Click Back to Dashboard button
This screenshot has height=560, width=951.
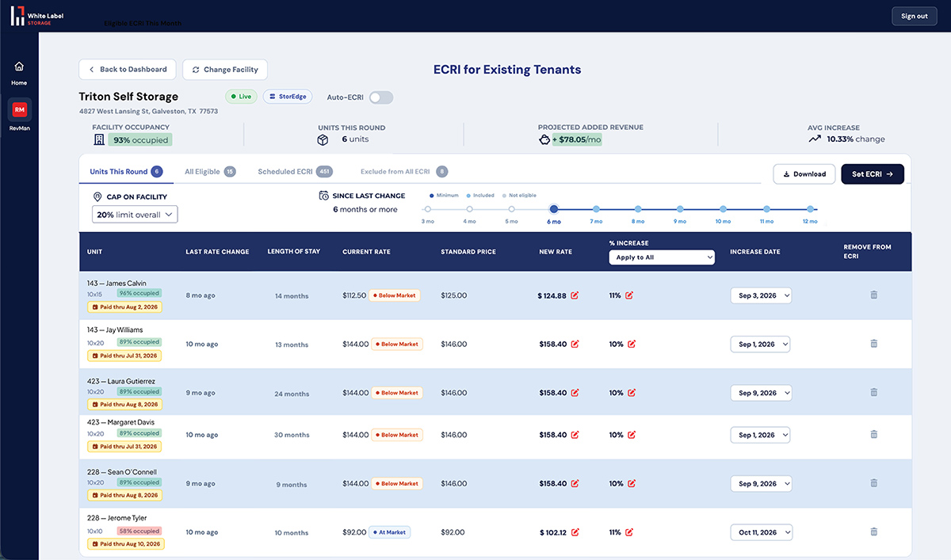[128, 70]
